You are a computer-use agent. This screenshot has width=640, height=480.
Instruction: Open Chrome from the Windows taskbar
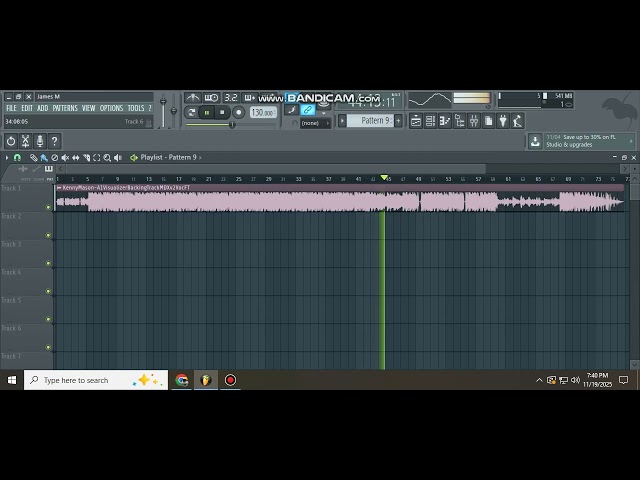click(182, 380)
